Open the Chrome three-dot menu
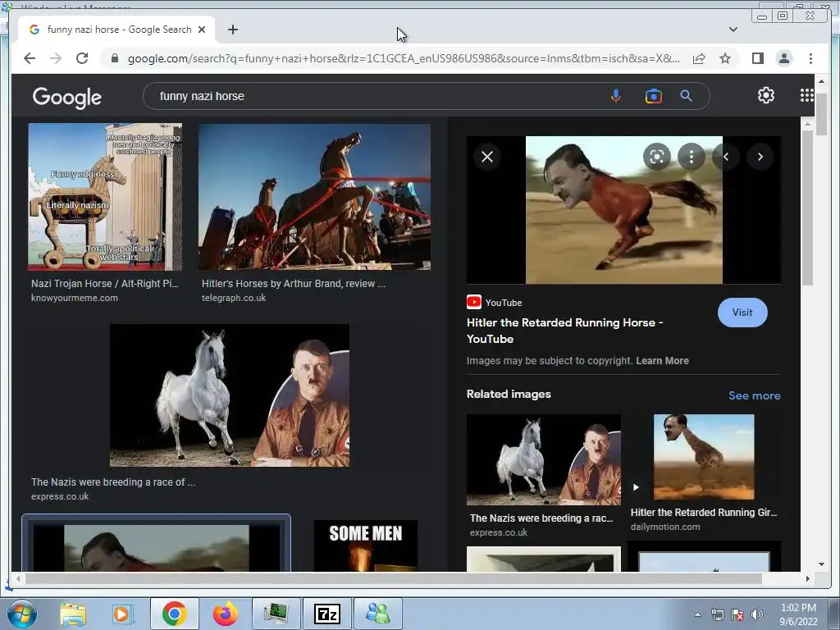 click(x=810, y=58)
